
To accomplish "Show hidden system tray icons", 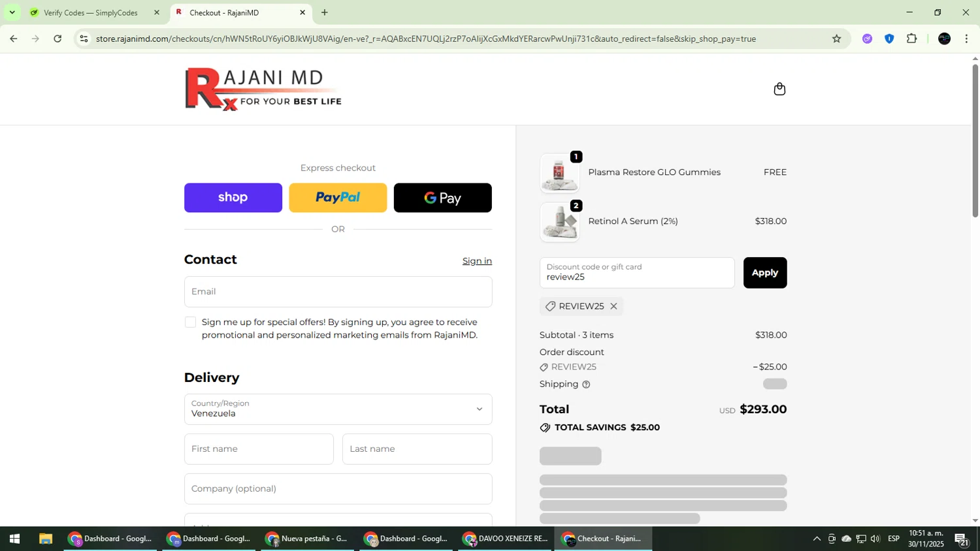I will 817,539.
